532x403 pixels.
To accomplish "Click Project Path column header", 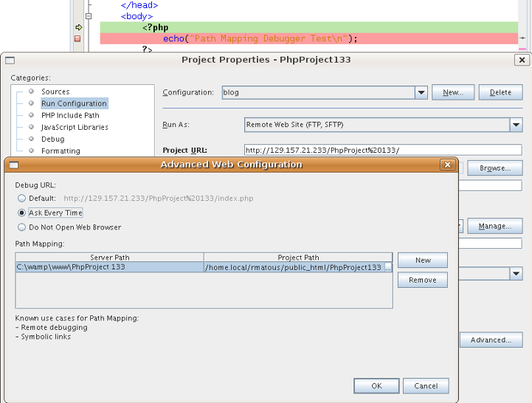I will (x=298, y=258).
